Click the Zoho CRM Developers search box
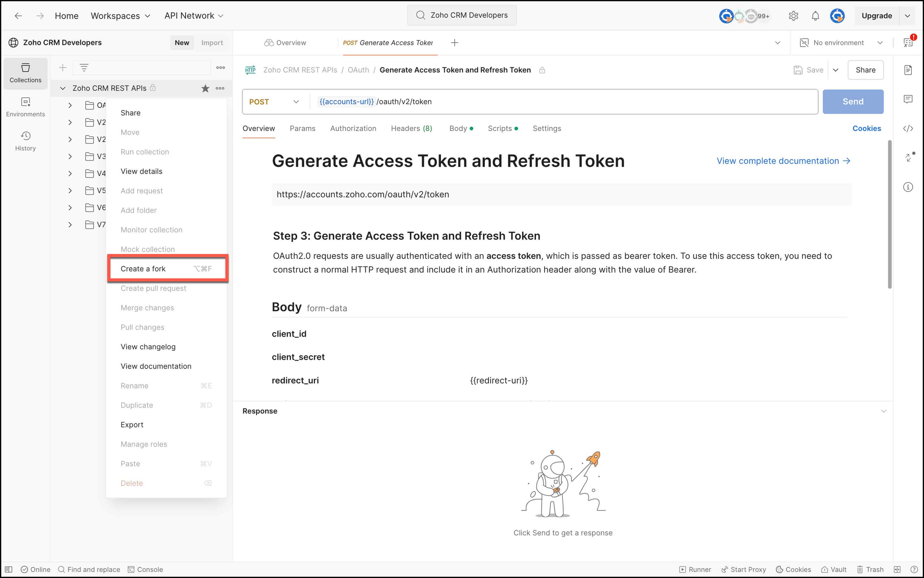The height and width of the screenshot is (578, 924). (x=462, y=15)
